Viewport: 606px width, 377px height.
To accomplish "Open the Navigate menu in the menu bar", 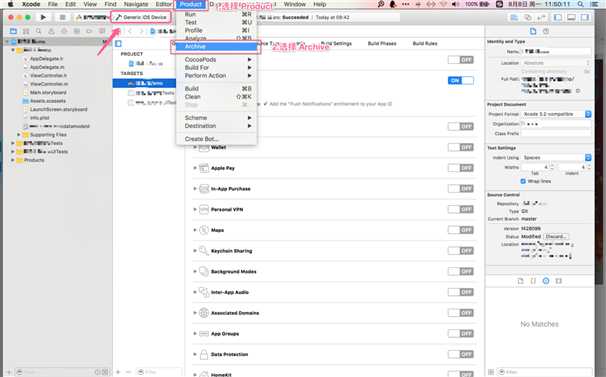I will tap(136, 4).
